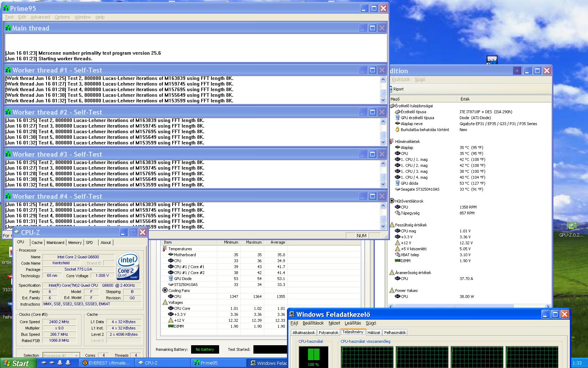Open the Help menu in Prime95
588x368 pixels.
[x=100, y=17]
